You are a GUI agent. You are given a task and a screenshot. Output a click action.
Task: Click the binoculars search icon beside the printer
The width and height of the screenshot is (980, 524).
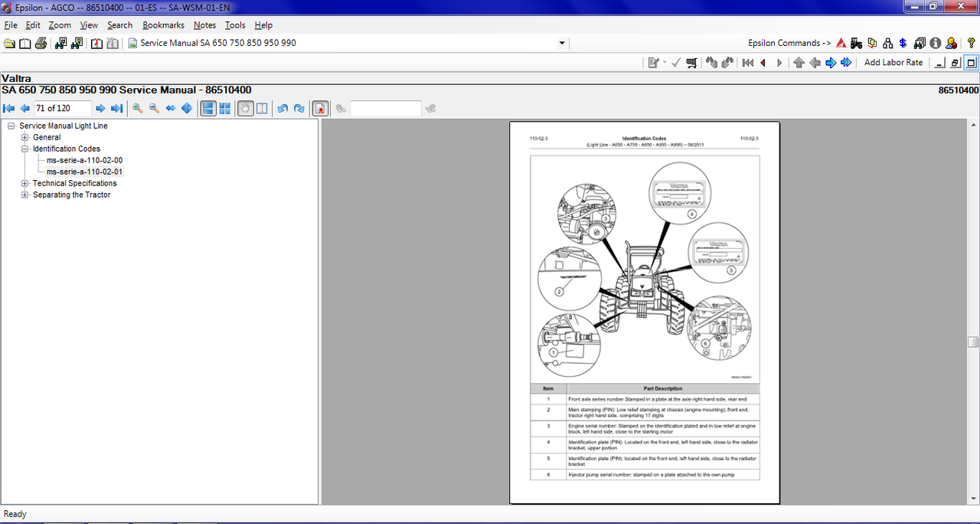(60, 43)
